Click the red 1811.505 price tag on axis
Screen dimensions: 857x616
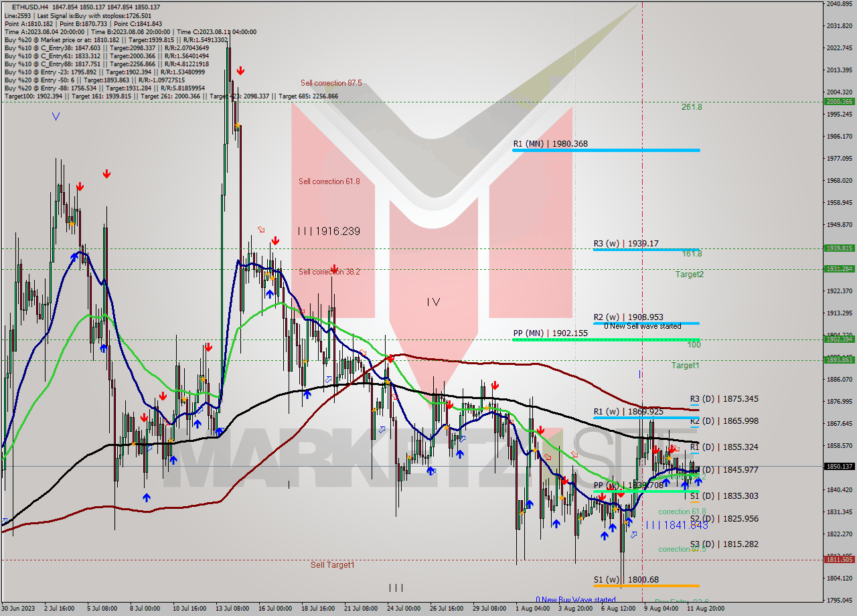pyautogui.click(x=839, y=559)
